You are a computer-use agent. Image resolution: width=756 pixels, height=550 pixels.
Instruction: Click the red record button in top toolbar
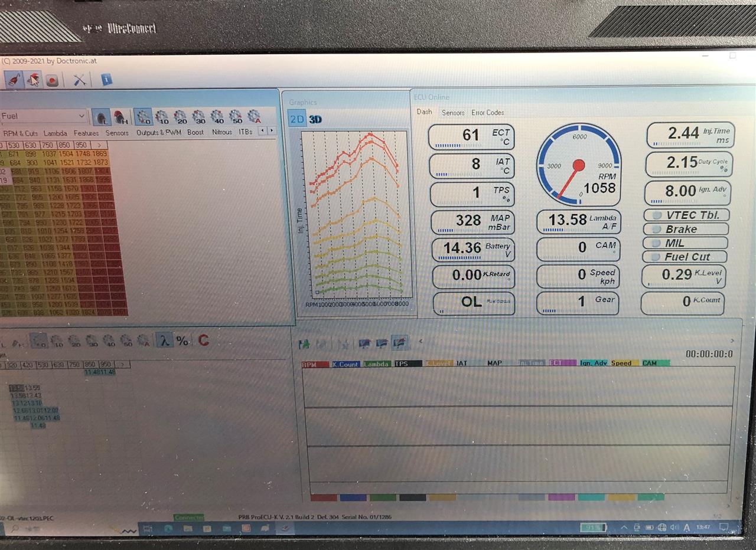(52, 80)
